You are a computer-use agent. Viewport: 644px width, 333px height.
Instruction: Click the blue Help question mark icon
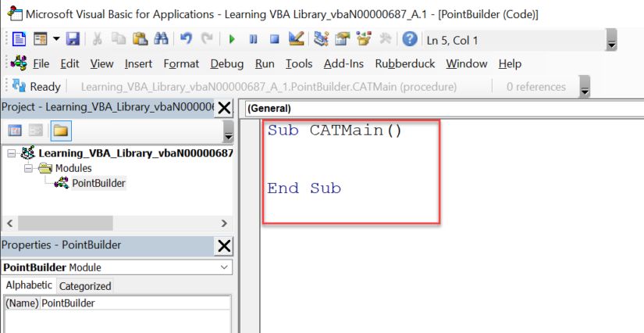pyautogui.click(x=410, y=39)
